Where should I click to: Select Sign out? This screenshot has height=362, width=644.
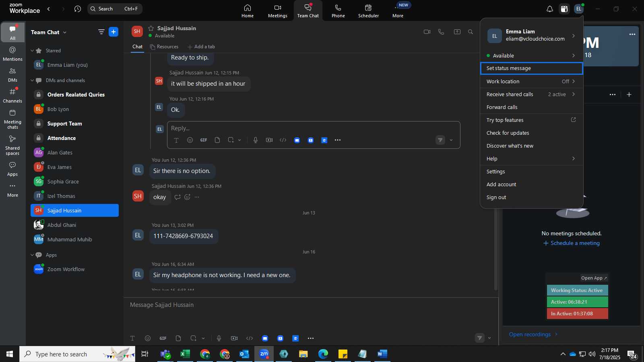click(x=531, y=197)
